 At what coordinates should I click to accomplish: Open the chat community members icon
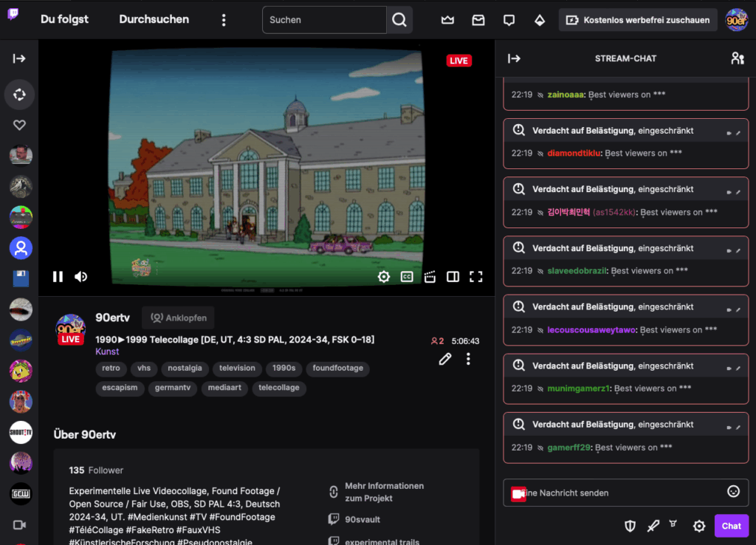(737, 58)
